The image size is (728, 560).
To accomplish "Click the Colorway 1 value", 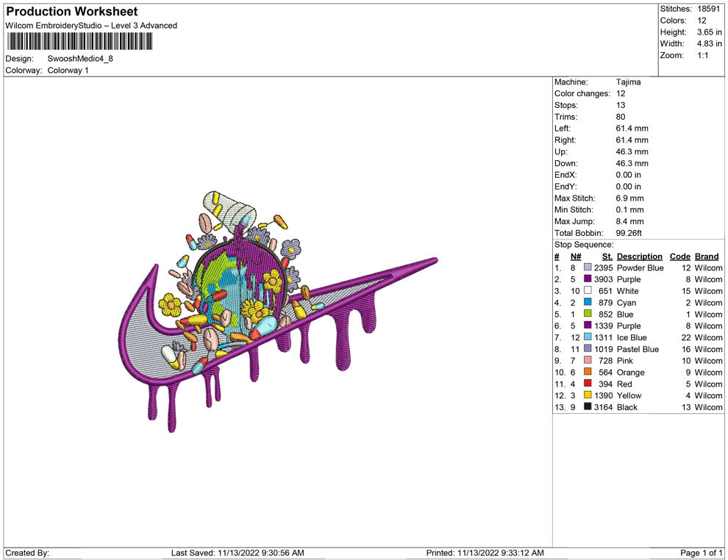I will click(68, 71).
